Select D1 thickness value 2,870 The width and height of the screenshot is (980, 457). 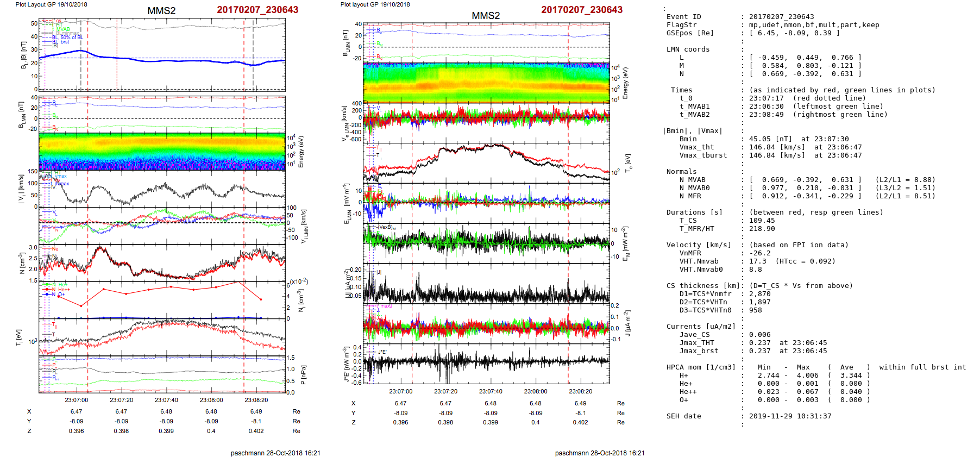tap(759, 294)
